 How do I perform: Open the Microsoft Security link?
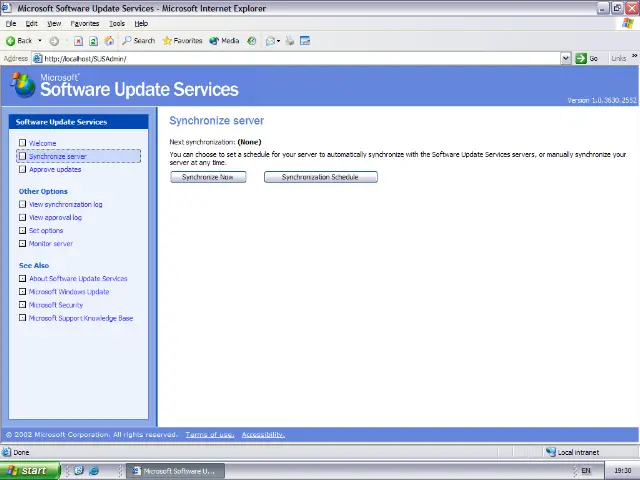[x=56, y=305]
